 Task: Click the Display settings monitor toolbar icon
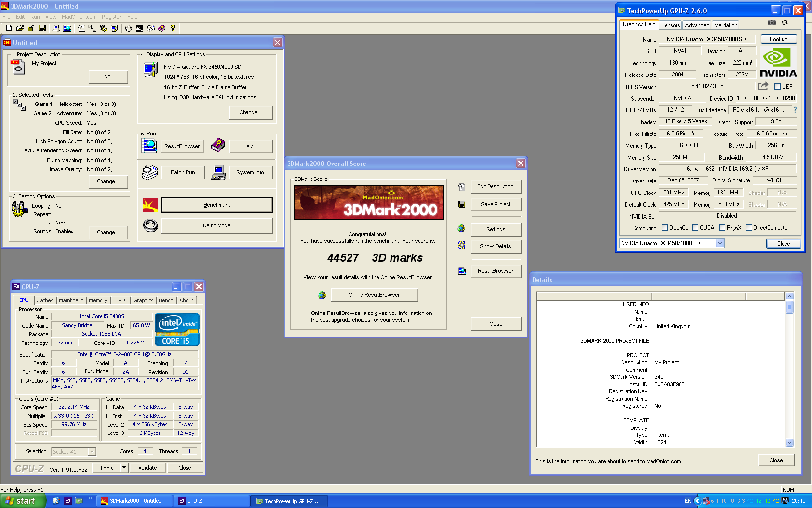[x=115, y=29]
